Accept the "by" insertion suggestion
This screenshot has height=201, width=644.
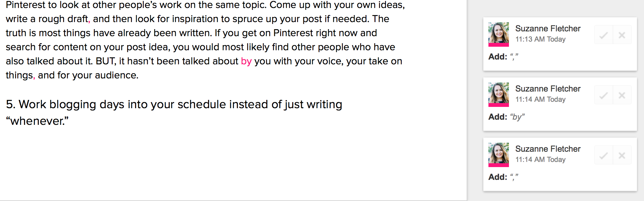[x=604, y=95]
